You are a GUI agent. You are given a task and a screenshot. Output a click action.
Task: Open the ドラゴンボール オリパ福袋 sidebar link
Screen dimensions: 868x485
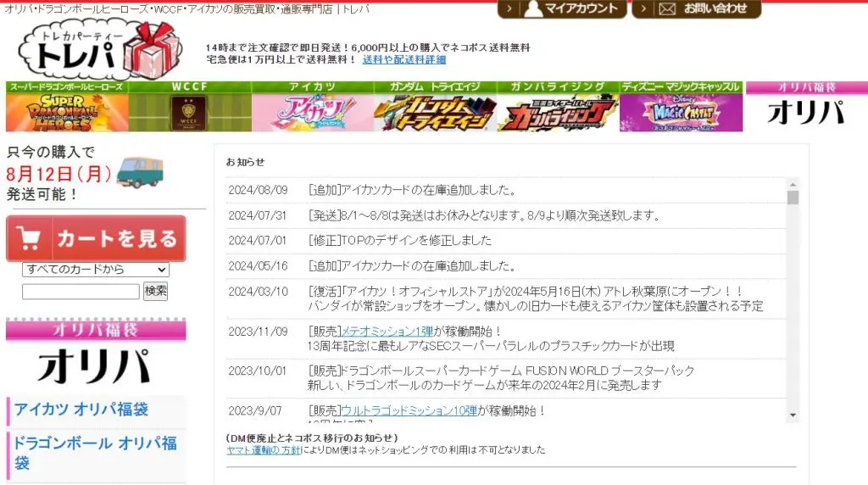click(95, 454)
